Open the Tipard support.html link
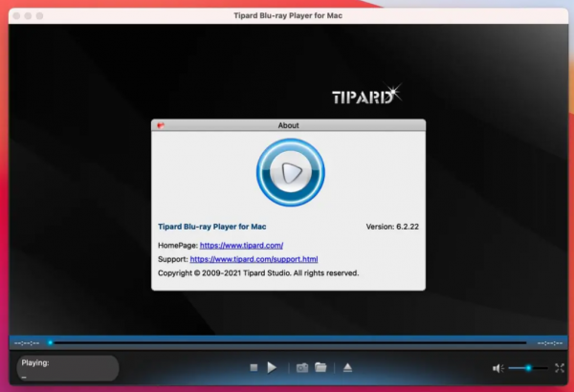This screenshot has height=392, width=574. pyautogui.click(x=254, y=259)
